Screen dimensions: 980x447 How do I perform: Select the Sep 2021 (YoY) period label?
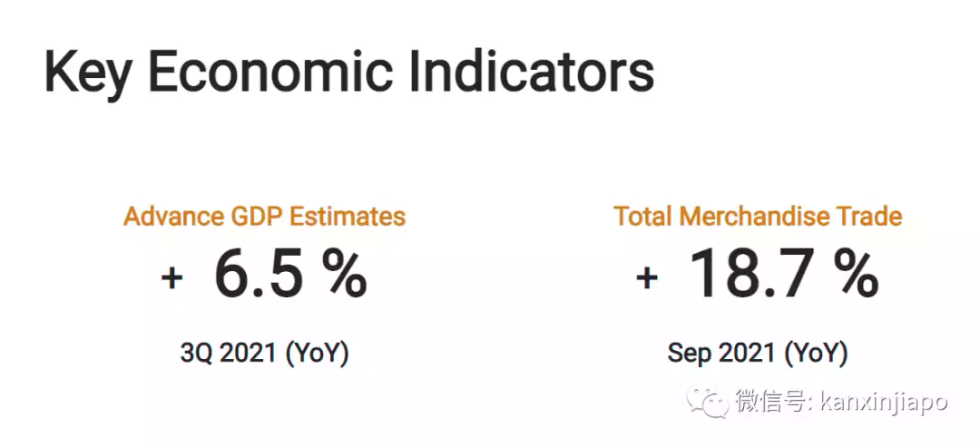[x=758, y=352]
